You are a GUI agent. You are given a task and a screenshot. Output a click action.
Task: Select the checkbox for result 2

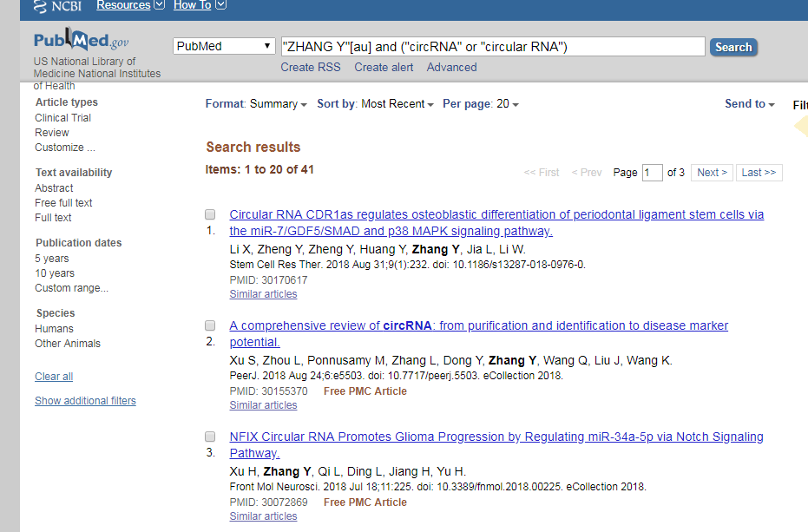[x=210, y=325]
